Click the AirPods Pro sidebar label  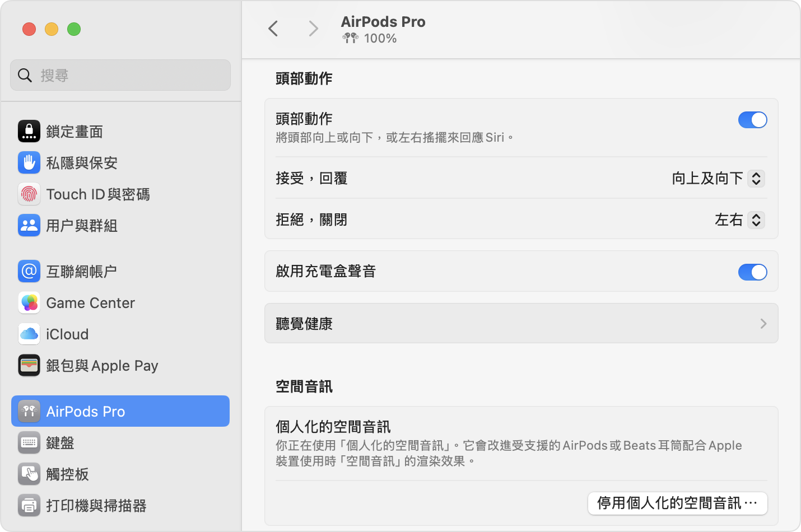86,412
